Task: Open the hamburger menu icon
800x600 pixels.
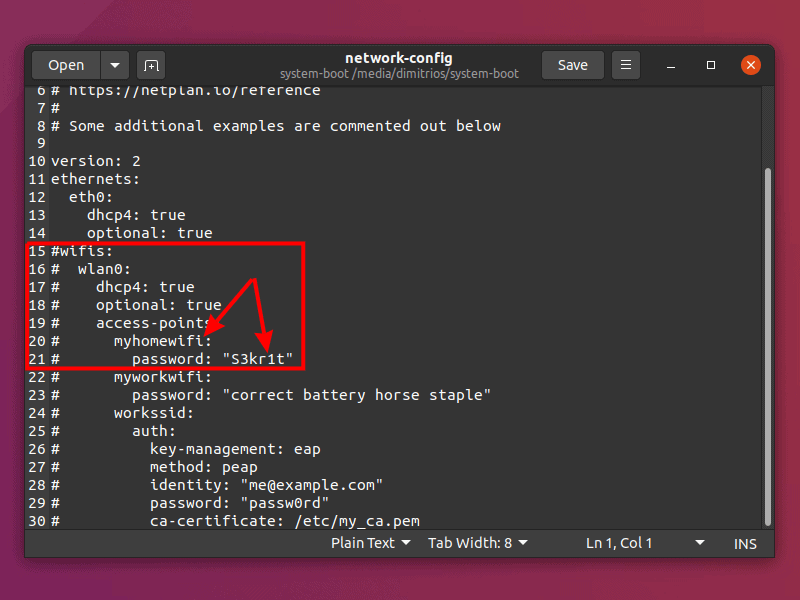Action: coord(626,65)
